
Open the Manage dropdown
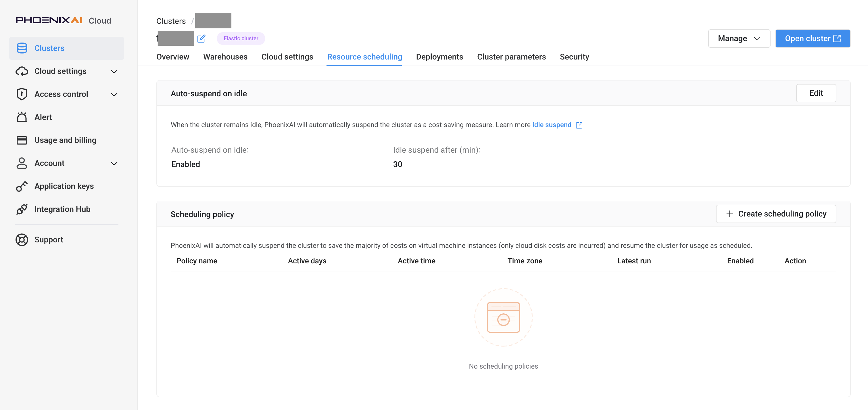click(x=739, y=39)
